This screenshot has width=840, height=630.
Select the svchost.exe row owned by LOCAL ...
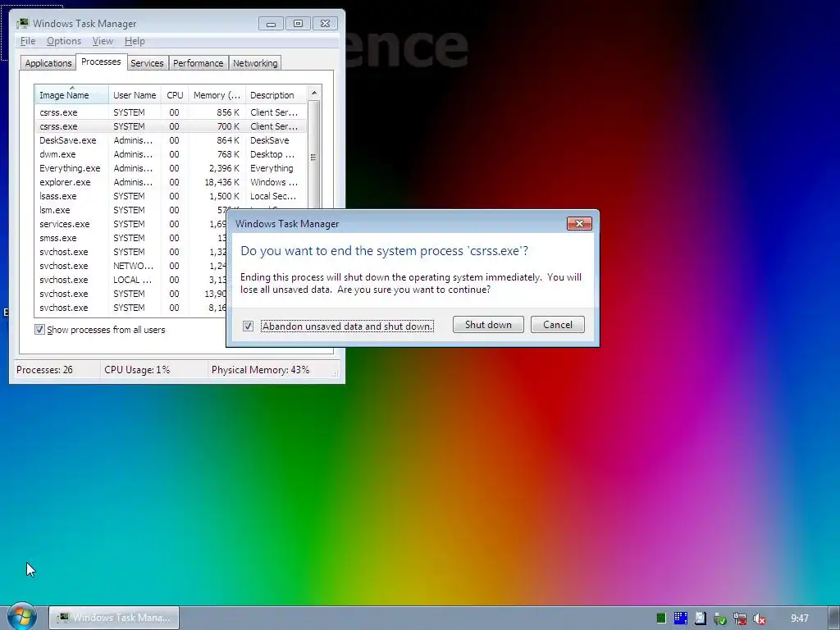[130, 280]
